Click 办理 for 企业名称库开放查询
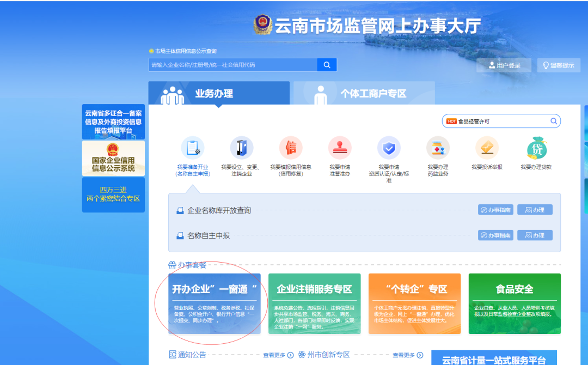The height and width of the screenshot is (365, 588). point(535,210)
